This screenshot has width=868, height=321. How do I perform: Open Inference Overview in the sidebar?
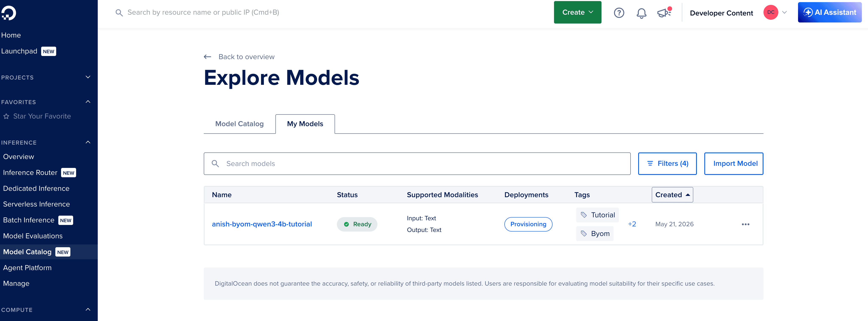point(18,157)
